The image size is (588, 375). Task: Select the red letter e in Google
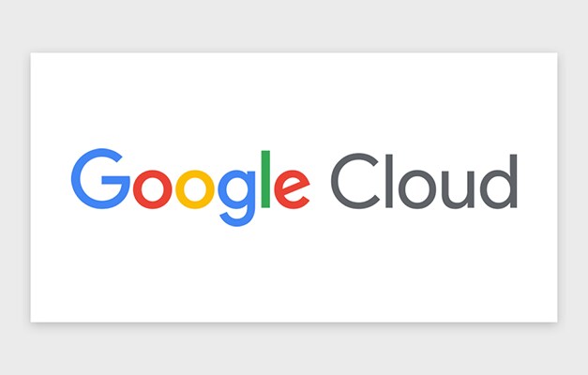pyautogui.click(x=292, y=189)
